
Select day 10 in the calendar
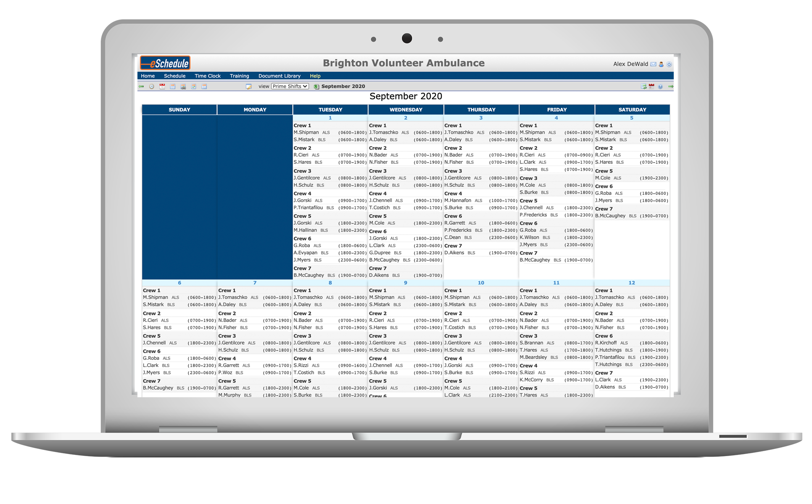click(480, 283)
